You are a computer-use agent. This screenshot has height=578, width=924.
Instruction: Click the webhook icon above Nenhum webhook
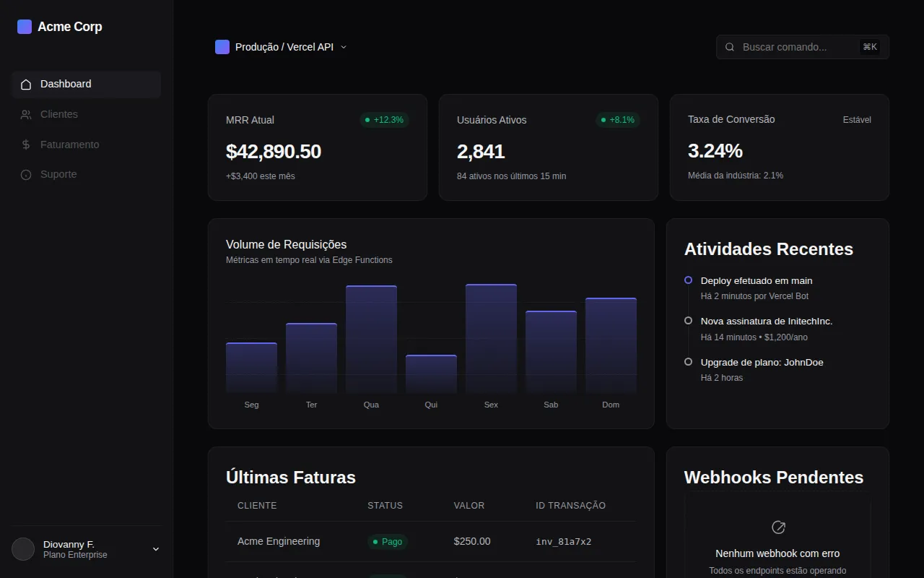(x=778, y=527)
